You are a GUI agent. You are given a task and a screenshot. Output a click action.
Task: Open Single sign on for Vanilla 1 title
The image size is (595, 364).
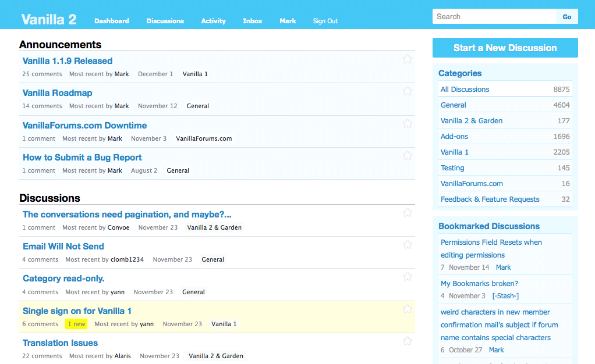tap(77, 311)
